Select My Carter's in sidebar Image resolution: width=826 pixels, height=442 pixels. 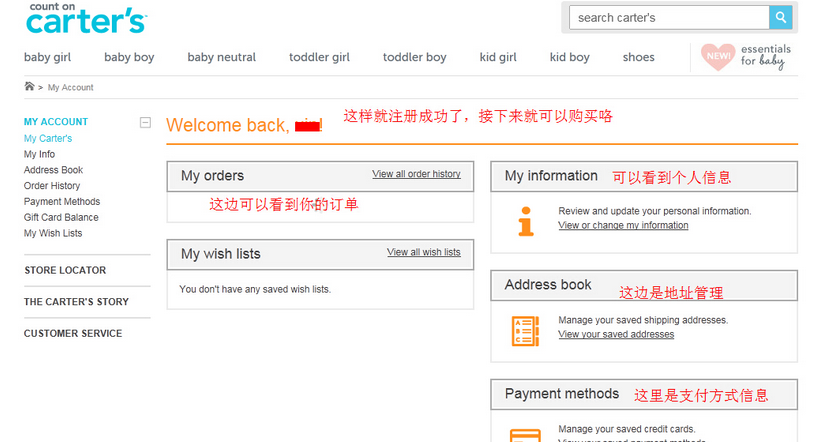[48, 139]
